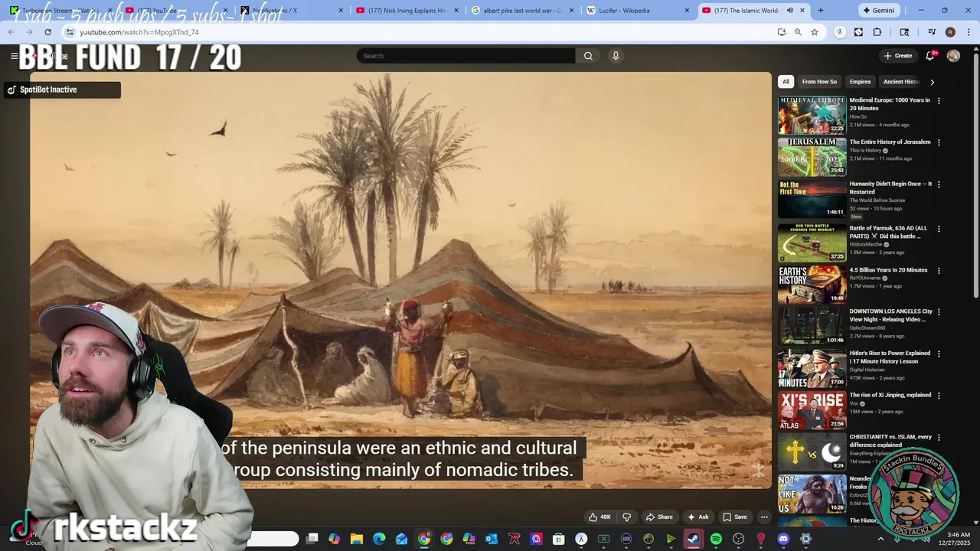Click the YouTube search box

pyautogui.click(x=465, y=56)
